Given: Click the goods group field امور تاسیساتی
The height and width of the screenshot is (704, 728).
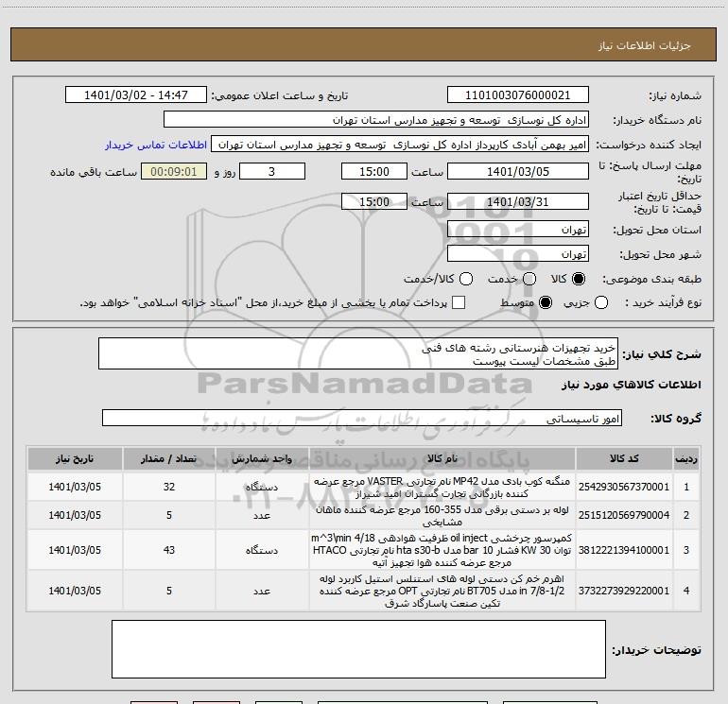Looking at the screenshot, I should click(x=362, y=418).
